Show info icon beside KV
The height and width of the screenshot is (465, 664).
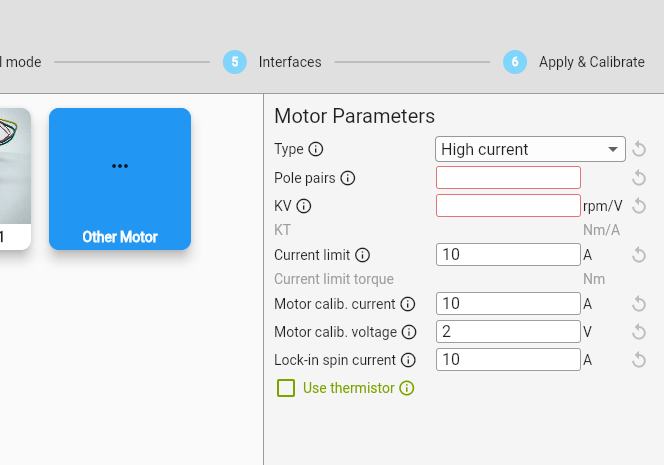click(304, 206)
